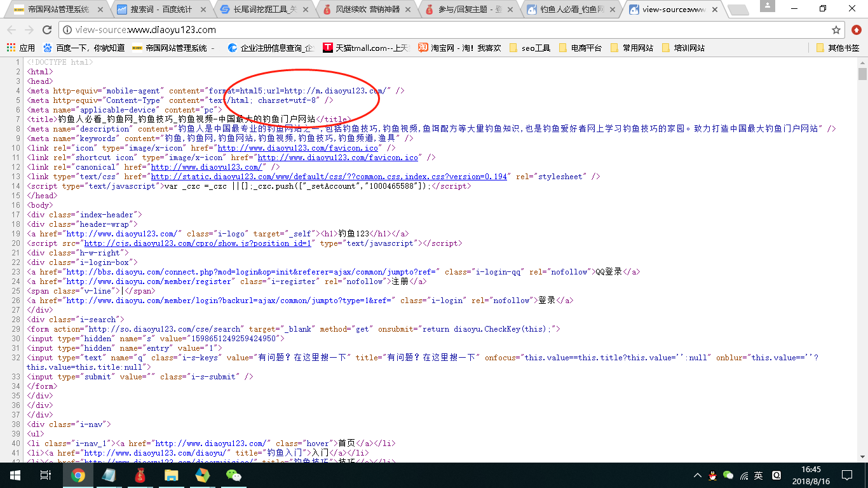Viewport: 868px width, 488px height.
Task: Toggle the Action Center notification panel
Action: point(846,475)
